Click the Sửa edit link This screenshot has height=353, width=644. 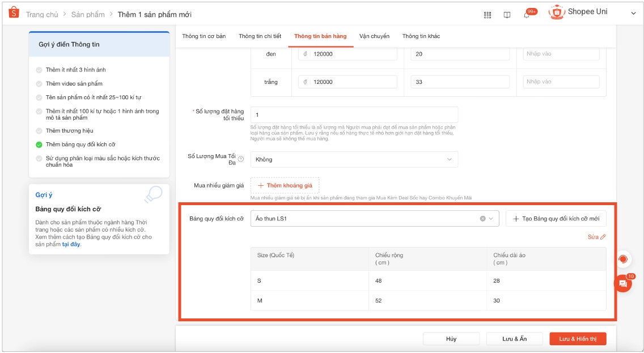pyautogui.click(x=596, y=237)
